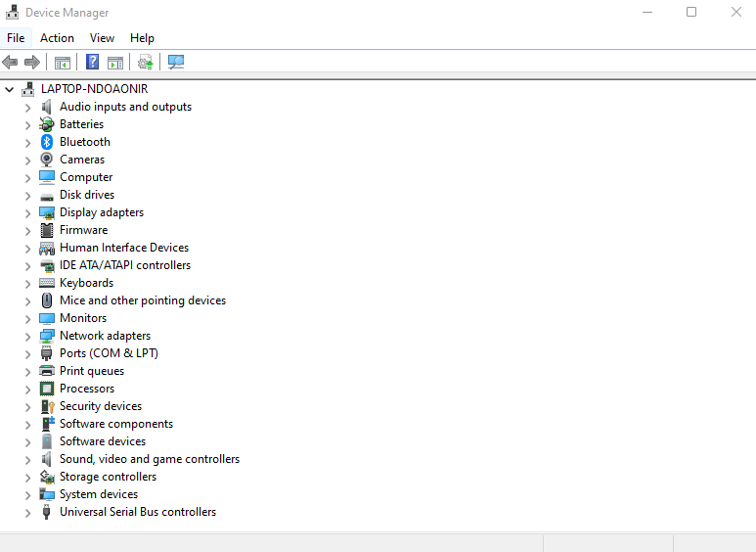
Task: Click the Update device driver toolbar icon
Action: [x=146, y=63]
